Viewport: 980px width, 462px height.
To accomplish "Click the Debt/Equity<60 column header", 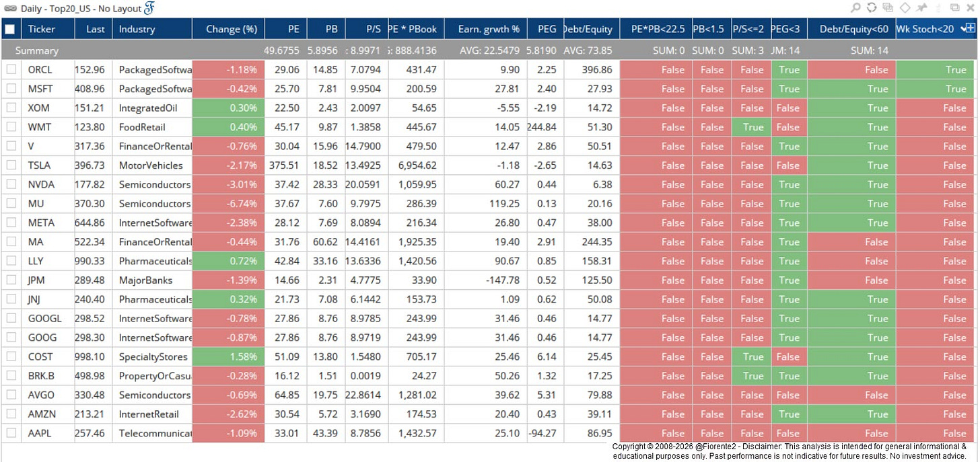I will click(851, 29).
